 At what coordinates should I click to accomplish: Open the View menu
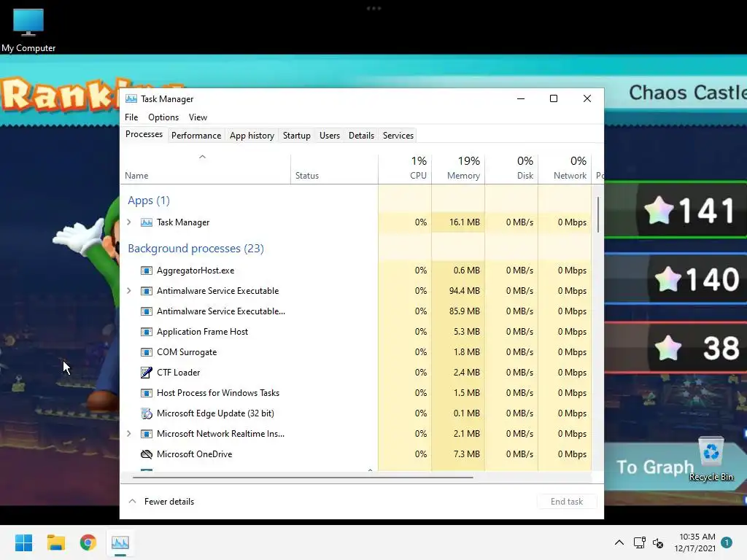pyautogui.click(x=198, y=117)
